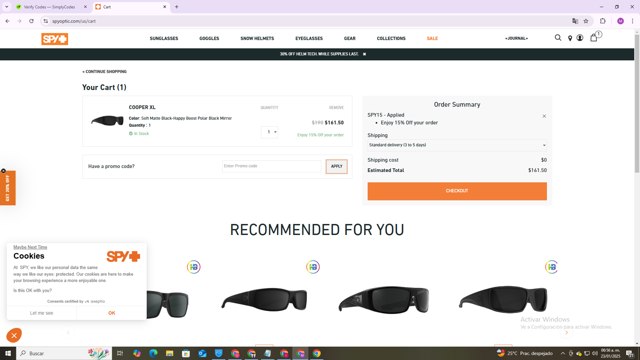Screen dimensions: 640x360
Task: Open the EYEGLASSES menu
Action: coord(309,38)
